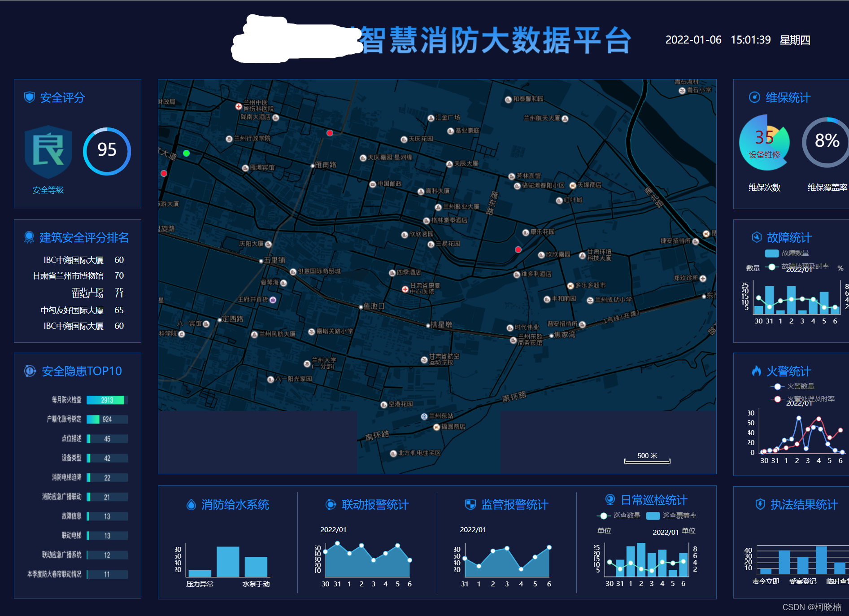Click the 日常巡检统计 magnifier icon
The image size is (849, 616).
tap(610, 499)
